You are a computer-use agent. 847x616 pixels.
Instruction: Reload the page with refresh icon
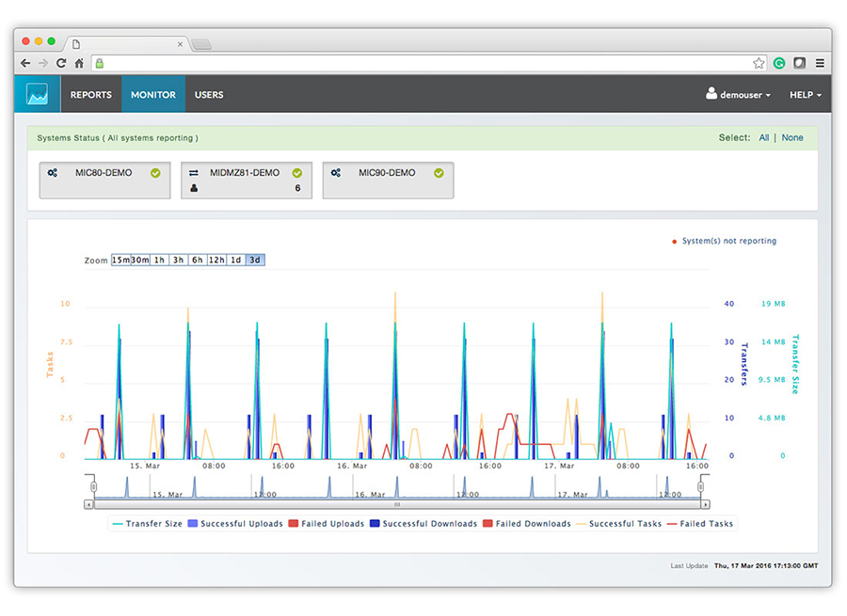point(61,63)
